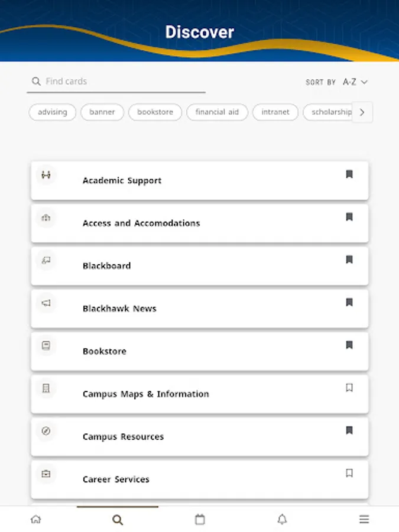Select the Discover search icon in bottom bar
Viewport: 399px width, 532px height.
coord(118,520)
